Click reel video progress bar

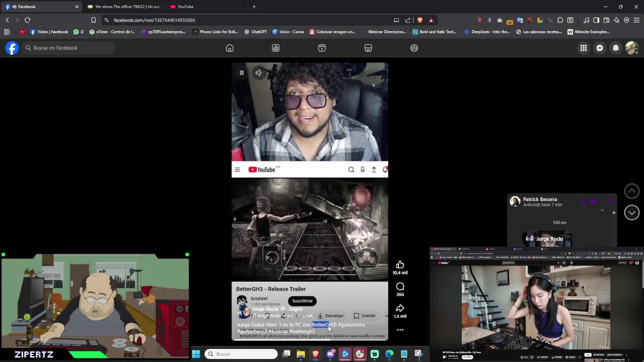coord(310,340)
